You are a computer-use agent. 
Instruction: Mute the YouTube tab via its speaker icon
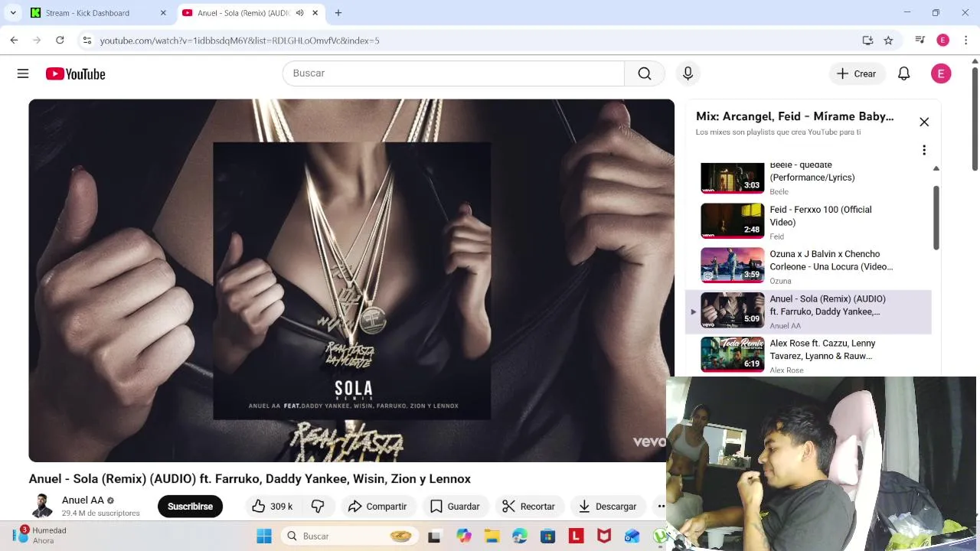[299, 13]
